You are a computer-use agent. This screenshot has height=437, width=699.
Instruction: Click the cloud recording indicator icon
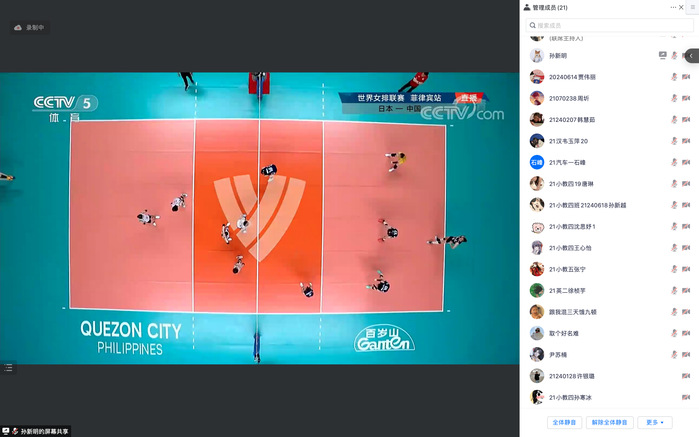(x=18, y=28)
